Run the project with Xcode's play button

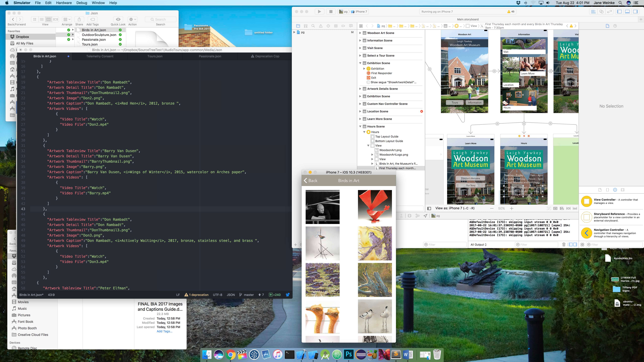[319, 11]
